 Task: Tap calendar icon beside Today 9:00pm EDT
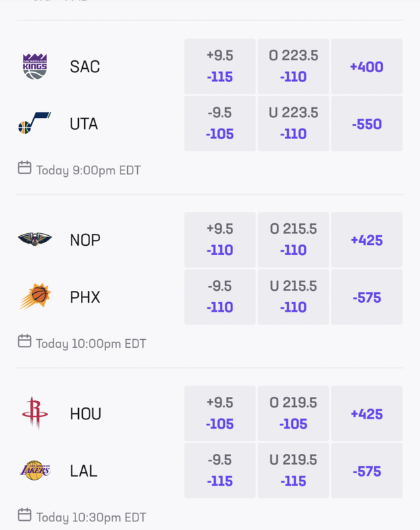(x=25, y=168)
